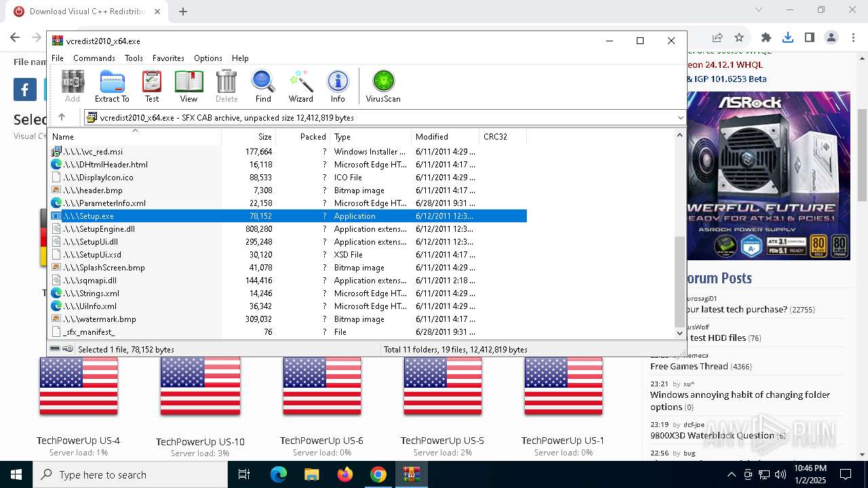Go up one folder level arrow
The width and height of the screenshot is (868, 488).
click(62, 117)
